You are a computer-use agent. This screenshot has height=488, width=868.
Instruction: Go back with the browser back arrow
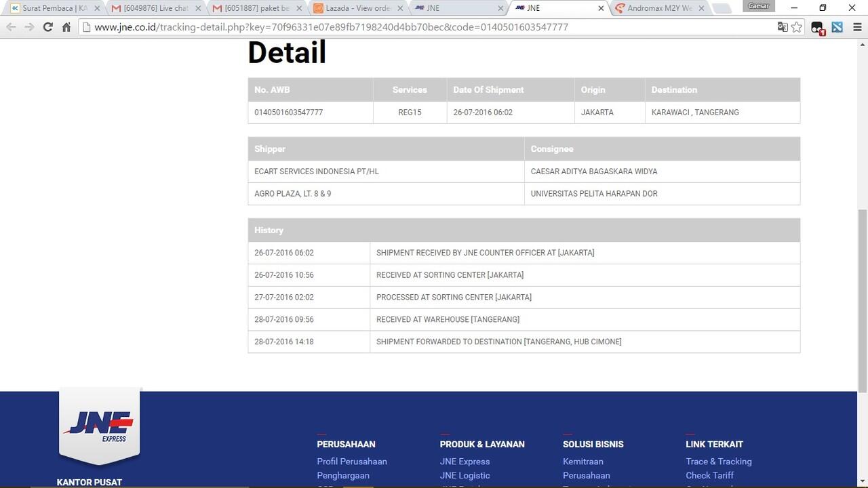(11, 27)
